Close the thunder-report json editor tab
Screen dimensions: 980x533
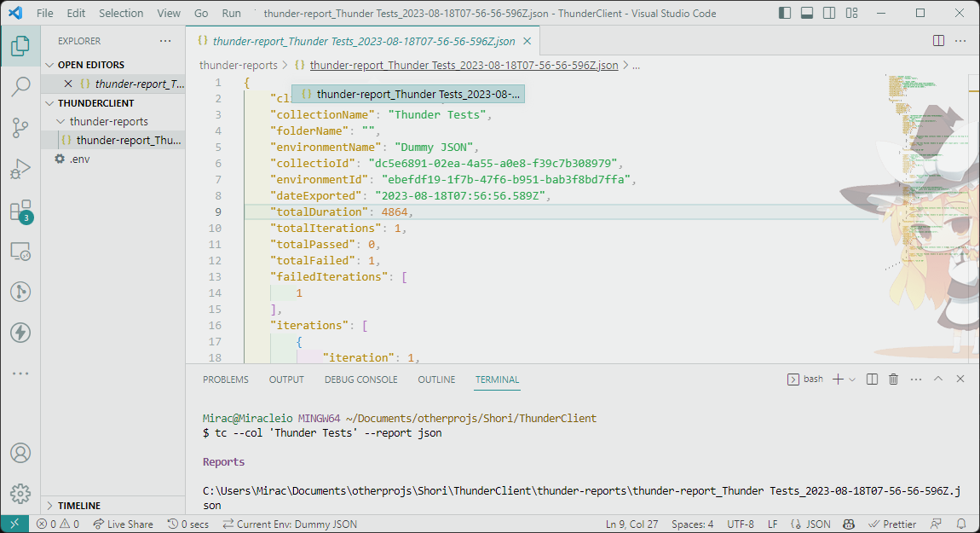(x=527, y=41)
